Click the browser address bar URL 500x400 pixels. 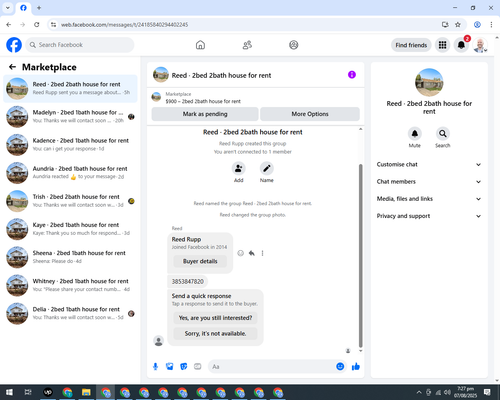point(124,25)
